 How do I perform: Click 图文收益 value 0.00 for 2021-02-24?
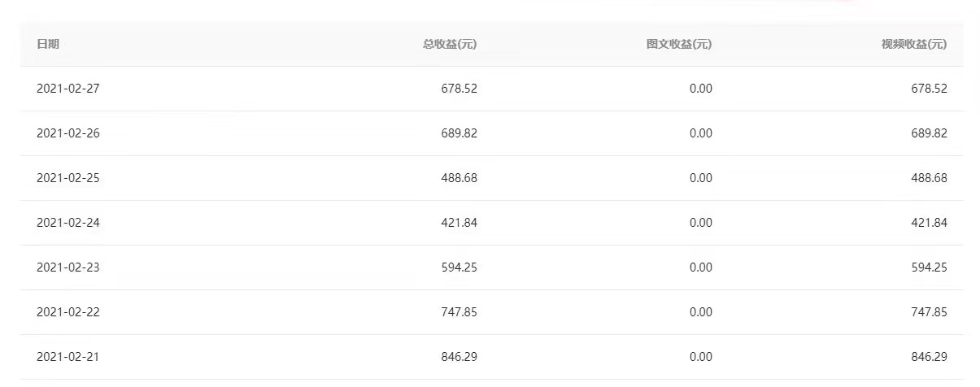(700, 223)
